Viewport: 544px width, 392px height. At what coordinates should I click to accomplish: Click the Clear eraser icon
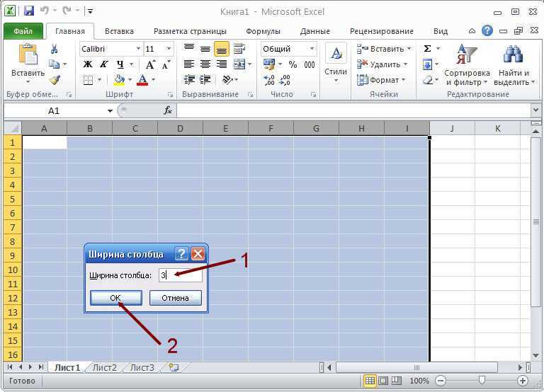tap(428, 81)
